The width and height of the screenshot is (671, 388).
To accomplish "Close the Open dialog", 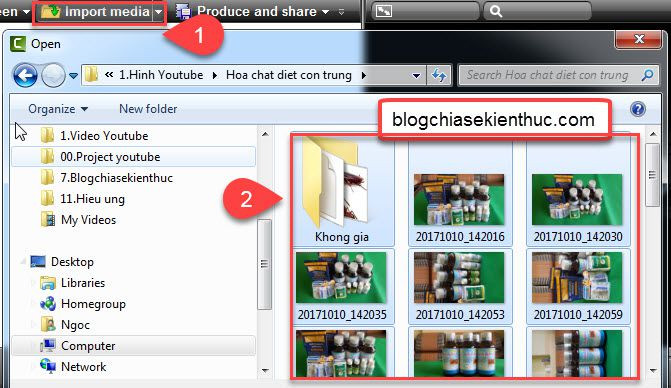I will coord(639,39).
